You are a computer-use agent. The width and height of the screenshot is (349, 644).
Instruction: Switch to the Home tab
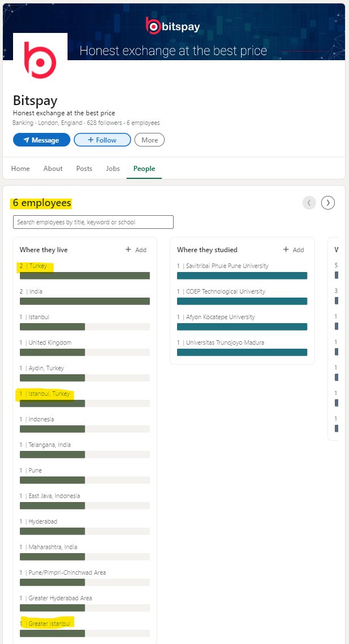(20, 169)
